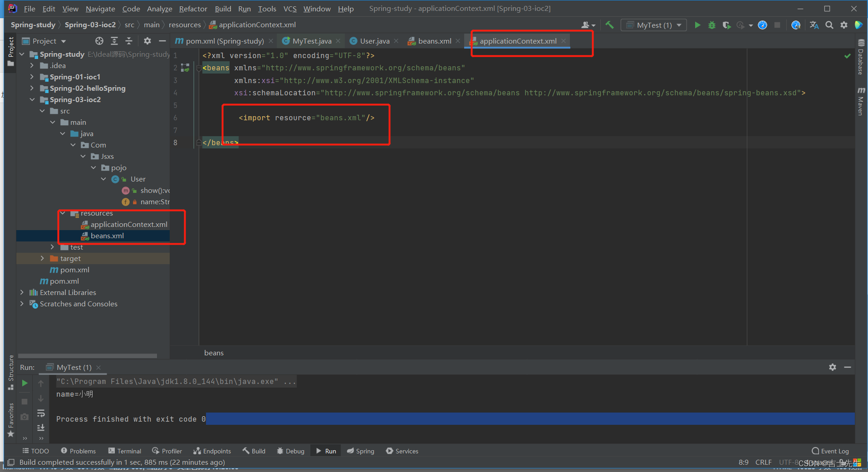Toggle soft-wrap in the Run console
The height and width of the screenshot is (472, 868).
coord(41,413)
